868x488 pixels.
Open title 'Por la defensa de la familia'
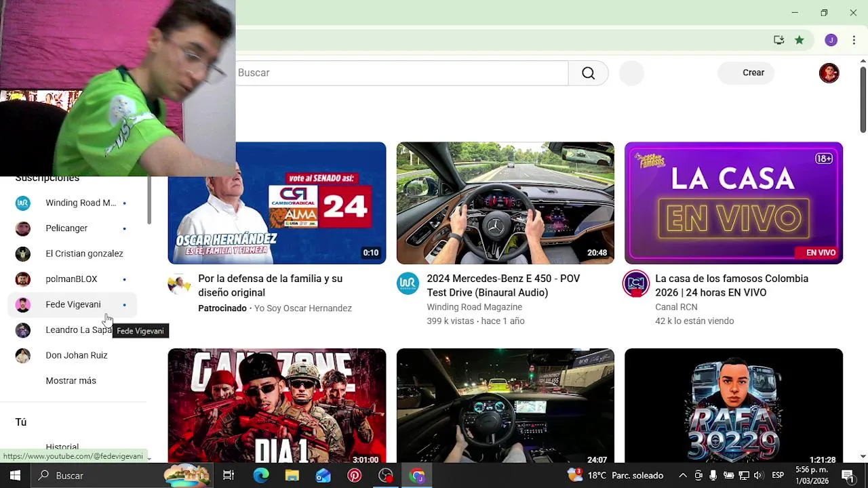pos(270,286)
